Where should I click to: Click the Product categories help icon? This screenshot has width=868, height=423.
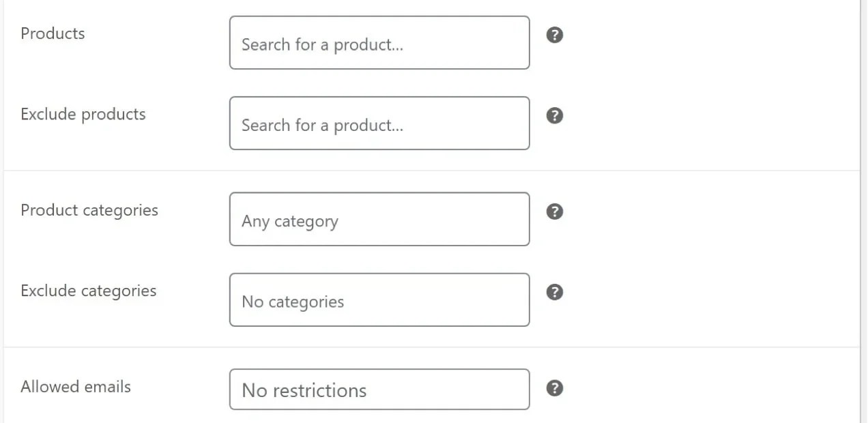click(x=555, y=211)
